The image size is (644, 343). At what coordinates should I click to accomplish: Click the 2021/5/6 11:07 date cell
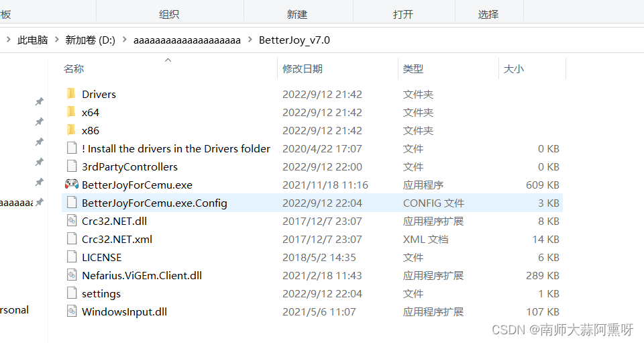319,311
